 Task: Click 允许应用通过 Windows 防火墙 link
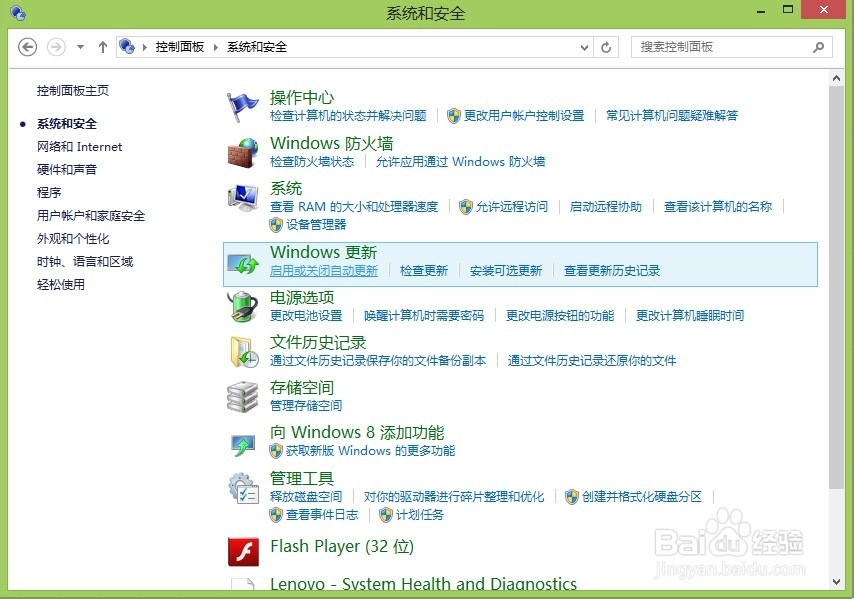(x=461, y=162)
